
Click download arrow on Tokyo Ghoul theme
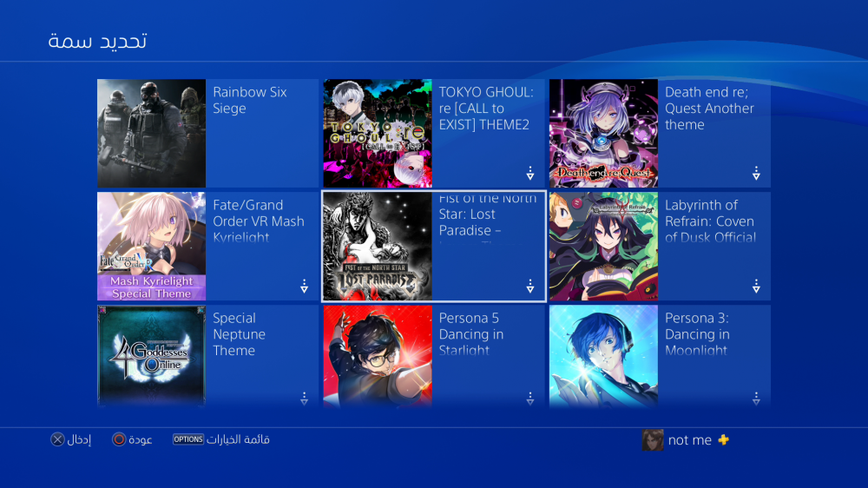click(529, 174)
